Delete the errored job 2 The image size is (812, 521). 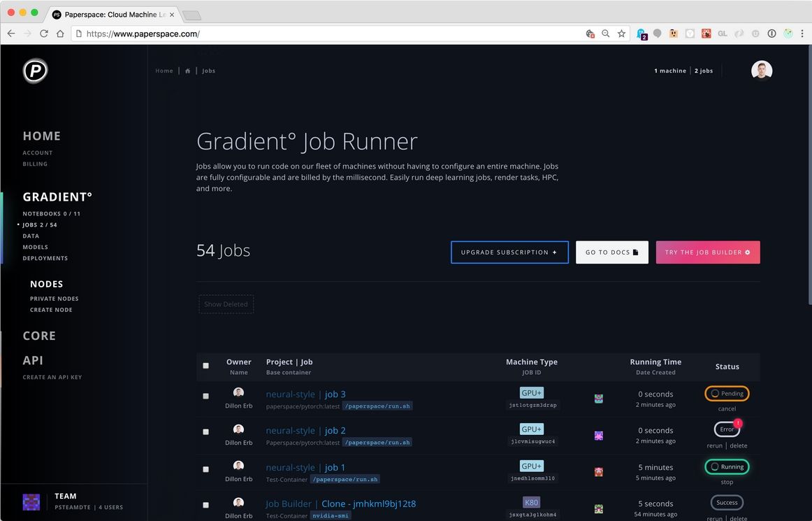pos(739,446)
